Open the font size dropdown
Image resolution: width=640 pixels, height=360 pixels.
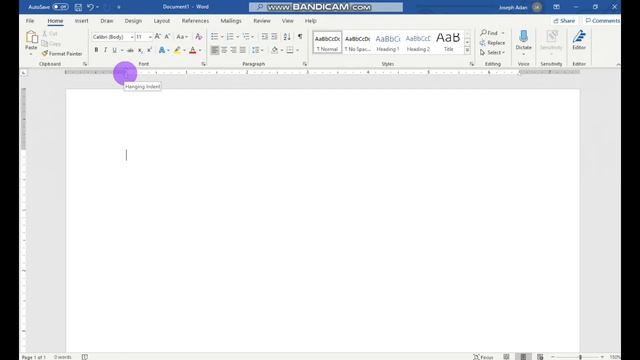tap(150, 37)
